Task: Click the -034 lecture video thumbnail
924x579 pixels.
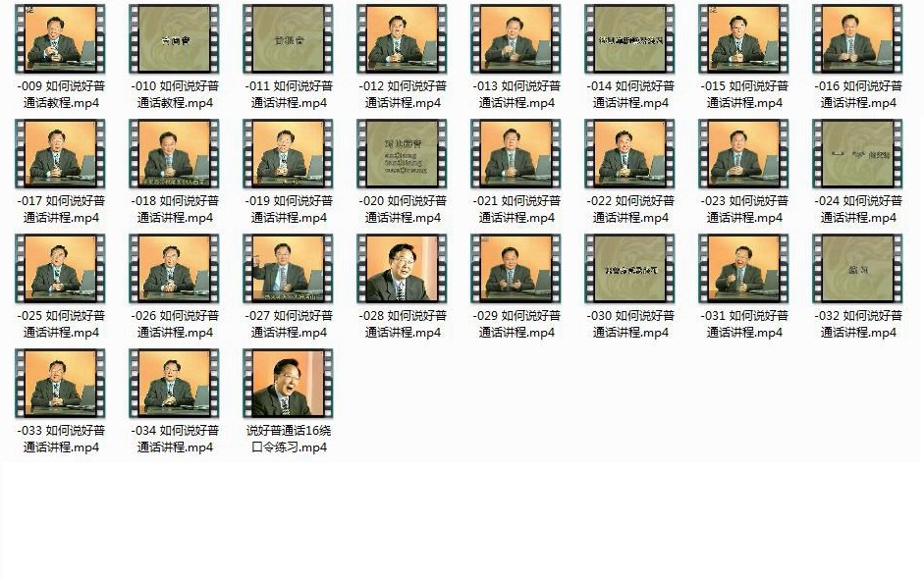Action: pos(174,384)
